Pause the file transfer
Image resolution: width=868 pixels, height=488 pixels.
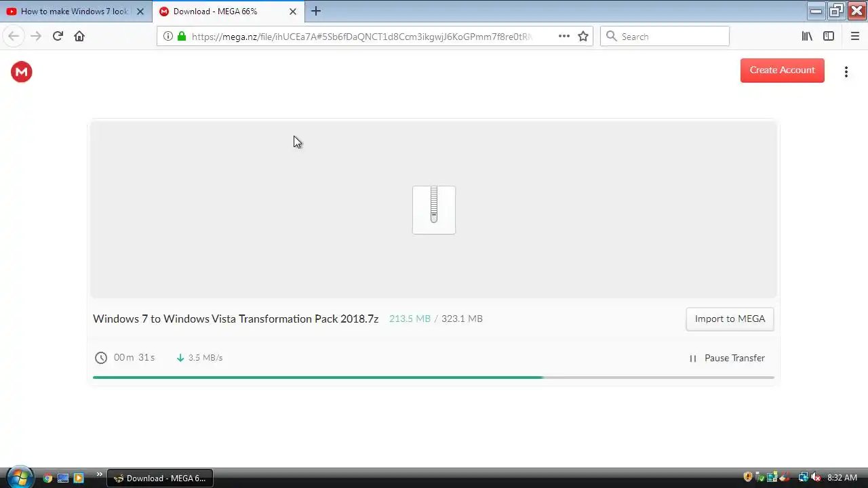(727, 358)
